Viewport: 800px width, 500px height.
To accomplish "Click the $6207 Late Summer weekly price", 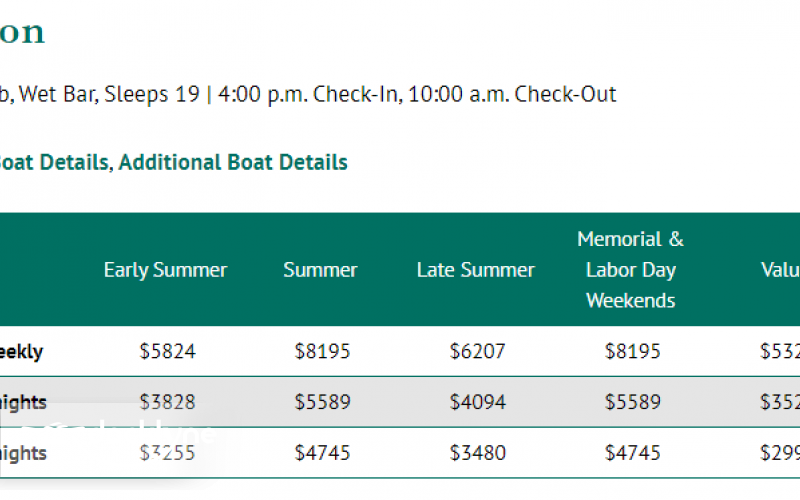I will coord(477,352).
